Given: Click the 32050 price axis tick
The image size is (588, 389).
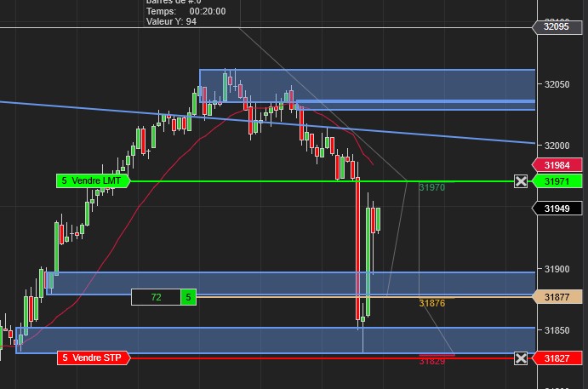Looking at the screenshot, I should pyautogui.click(x=557, y=84).
